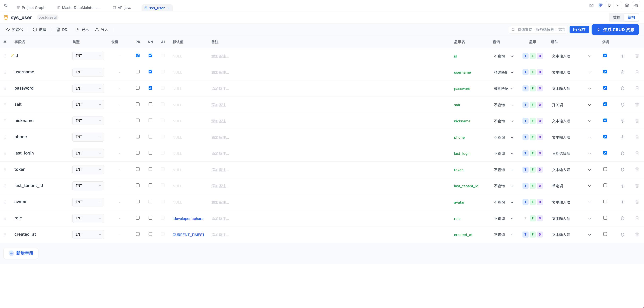Image resolution: width=644 pixels, height=308 pixels.
Task: Open type dropdown for nickname field
Action: click(88, 121)
